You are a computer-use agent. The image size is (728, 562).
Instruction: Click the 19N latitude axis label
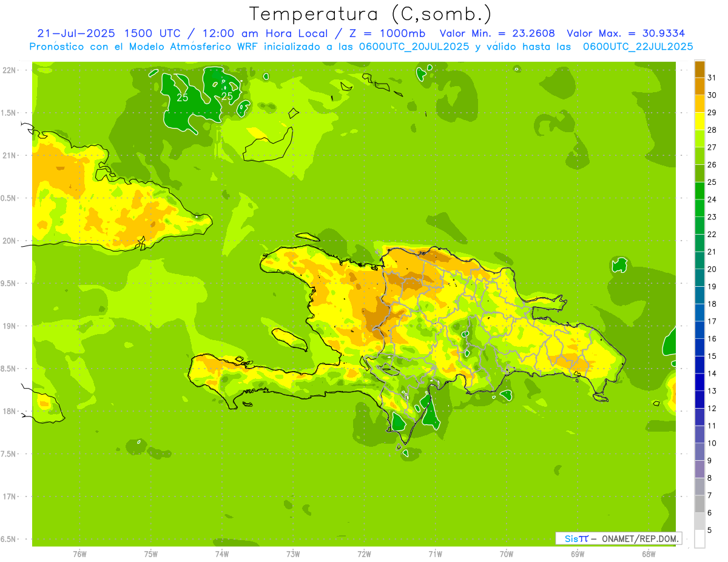pyautogui.click(x=10, y=326)
